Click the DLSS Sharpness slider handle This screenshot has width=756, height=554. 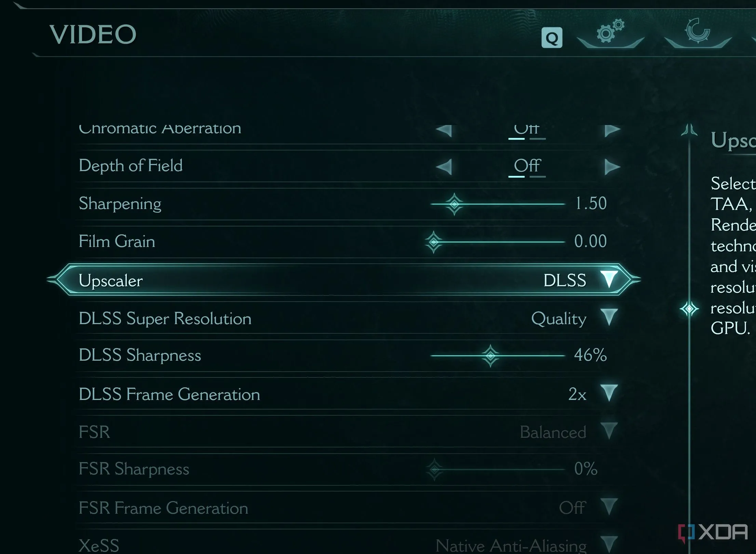(490, 356)
